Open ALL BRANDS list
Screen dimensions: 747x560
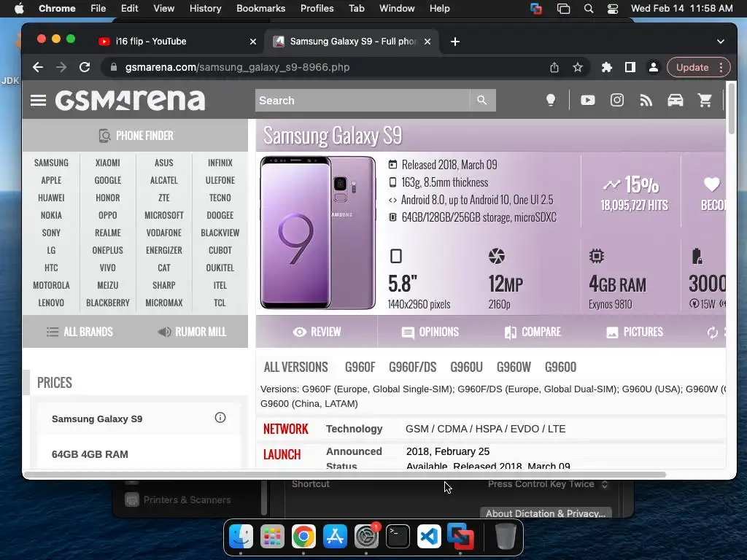[80, 332]
